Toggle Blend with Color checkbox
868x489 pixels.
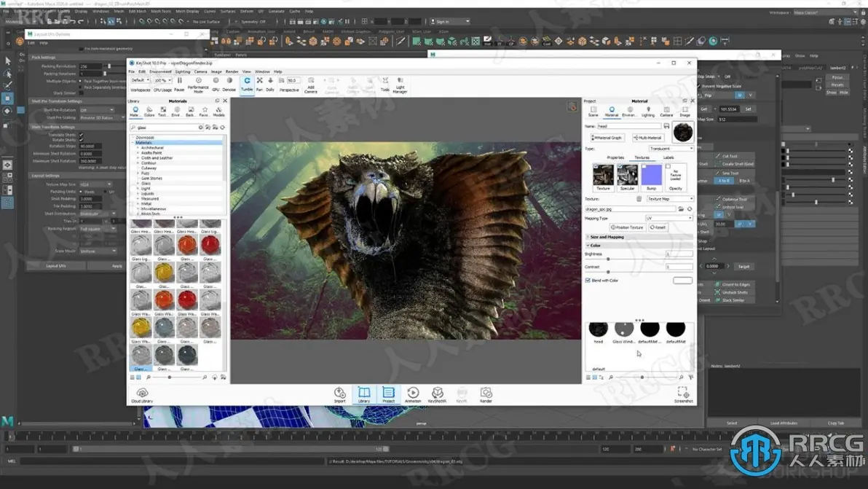point(588,281)
